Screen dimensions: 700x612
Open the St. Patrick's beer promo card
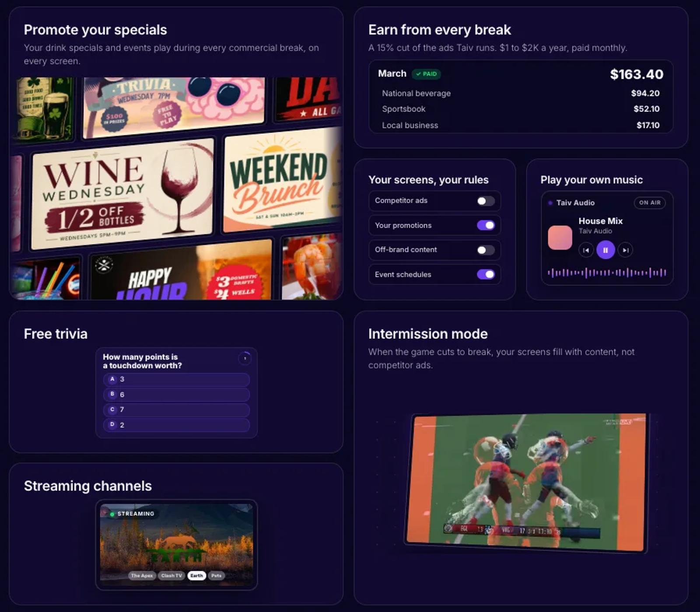[x=45, y=109]
